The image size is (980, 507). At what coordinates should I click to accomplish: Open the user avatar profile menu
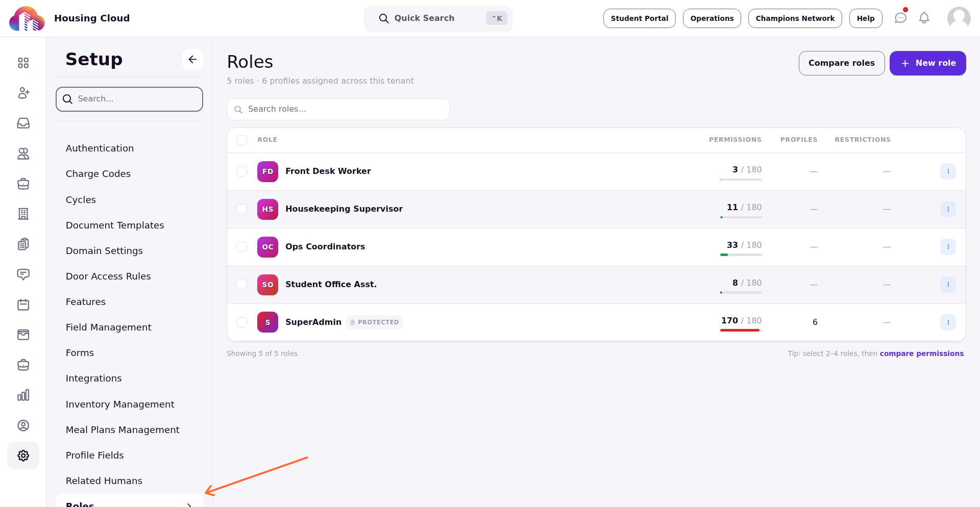pyautogui.click(x=959, y=18)
